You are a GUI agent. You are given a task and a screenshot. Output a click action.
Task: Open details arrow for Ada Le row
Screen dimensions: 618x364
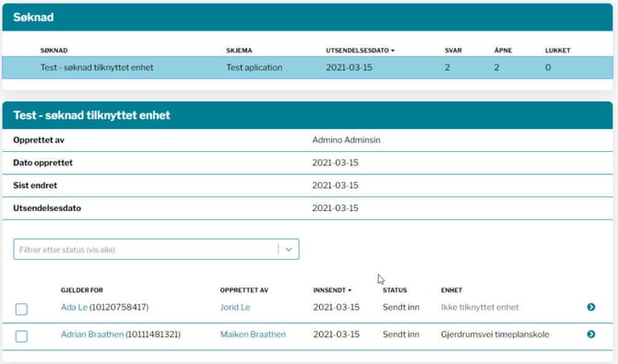click(591, 307)
